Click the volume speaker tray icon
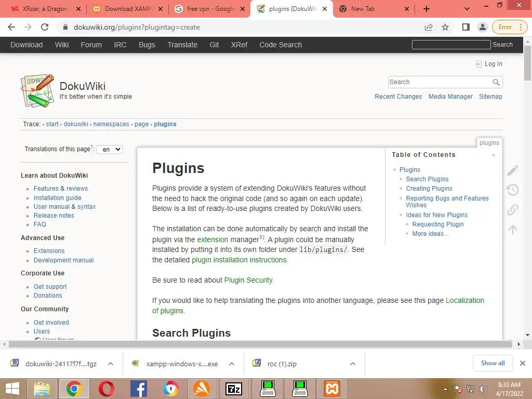 (483, 389)
